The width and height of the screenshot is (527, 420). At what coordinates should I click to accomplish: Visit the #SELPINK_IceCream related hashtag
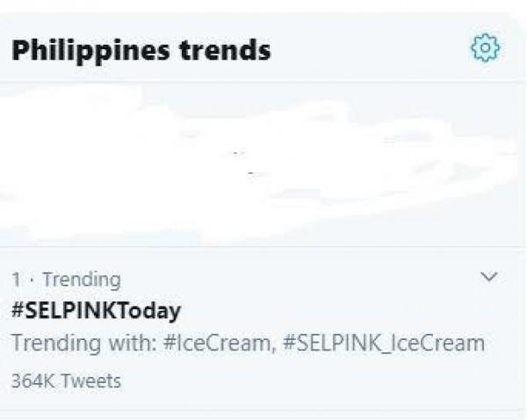384,343
